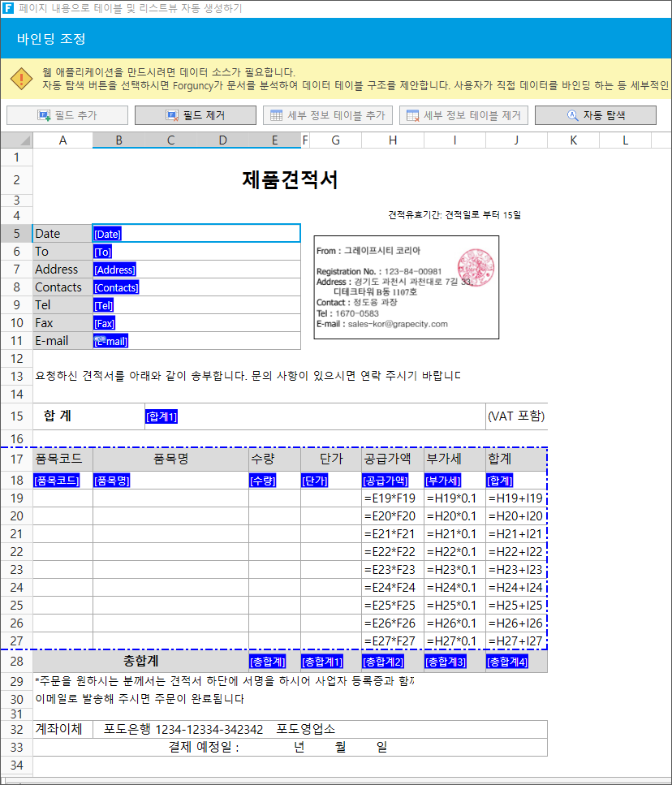Click the 필드 제거 button
This screenshot has width=672, height=785.
[195, 115]
